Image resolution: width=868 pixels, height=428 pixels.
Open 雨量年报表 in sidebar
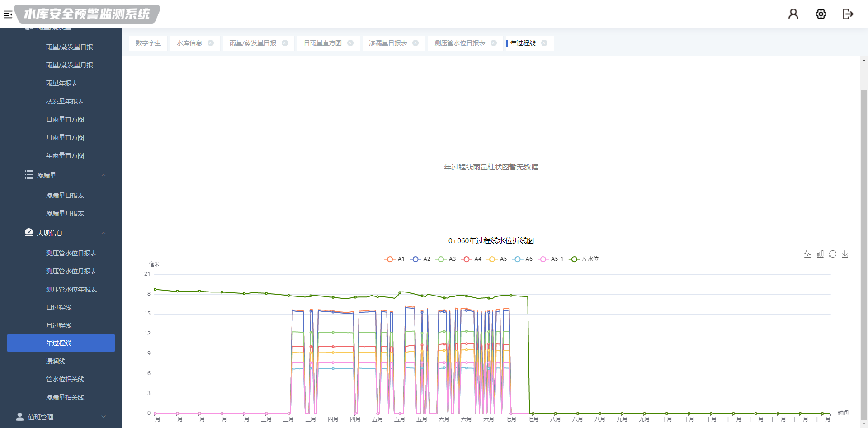(x=61, y=83)
